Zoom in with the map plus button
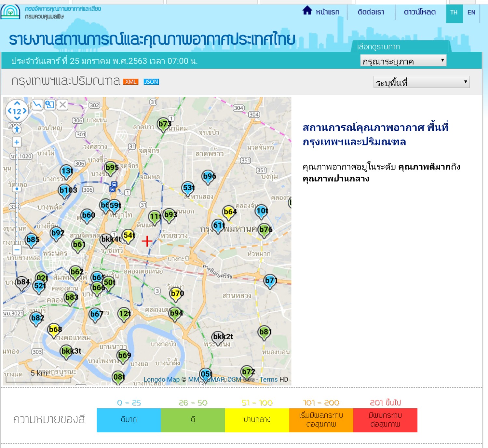This screenshot has height=448, width=488. tap(17, 142)
